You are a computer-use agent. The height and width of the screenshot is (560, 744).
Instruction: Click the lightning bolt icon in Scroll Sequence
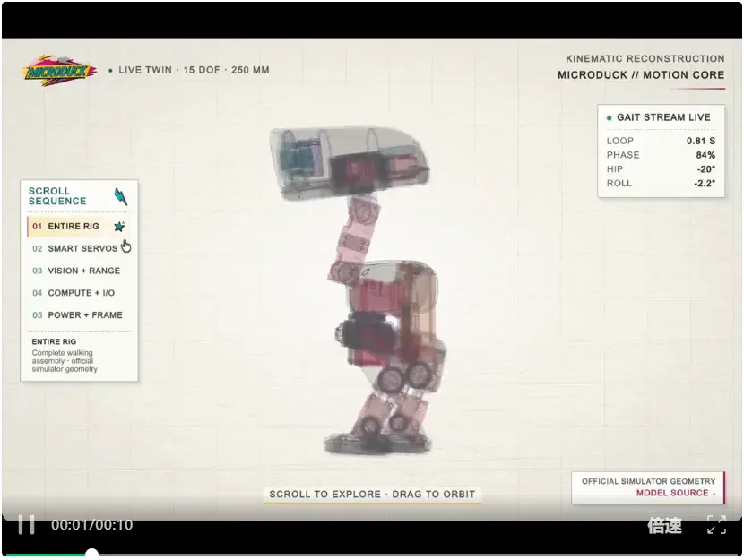point(120,196)
